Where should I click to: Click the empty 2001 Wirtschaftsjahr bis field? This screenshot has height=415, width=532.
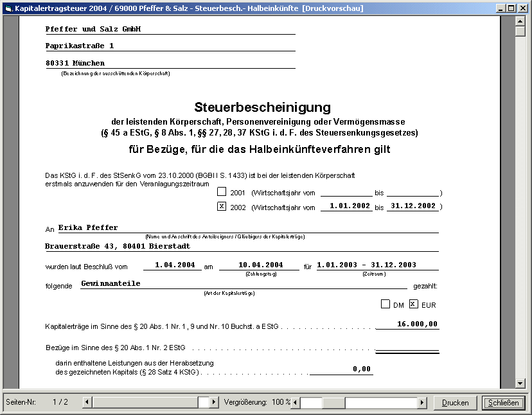[413, 192]
